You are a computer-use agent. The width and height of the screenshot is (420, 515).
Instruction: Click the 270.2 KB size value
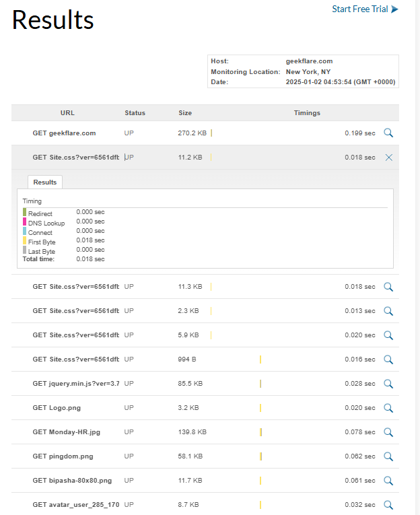(192, 133)
